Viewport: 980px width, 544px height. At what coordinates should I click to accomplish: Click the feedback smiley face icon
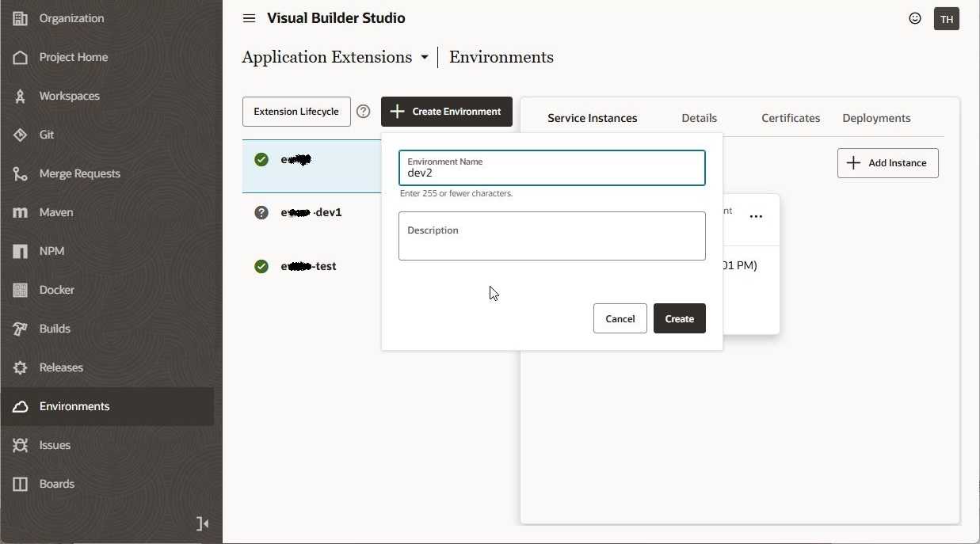(915, 18)
